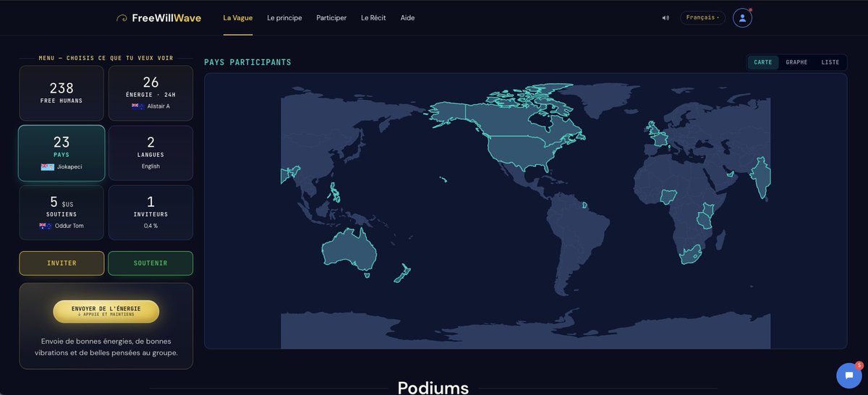The image size is (868, 395).
Task: Click the Podiums heading
Action: (433, 388)
